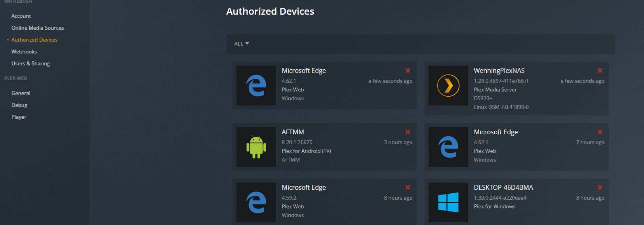Open the Webhooks settings page

click(24, 51)
